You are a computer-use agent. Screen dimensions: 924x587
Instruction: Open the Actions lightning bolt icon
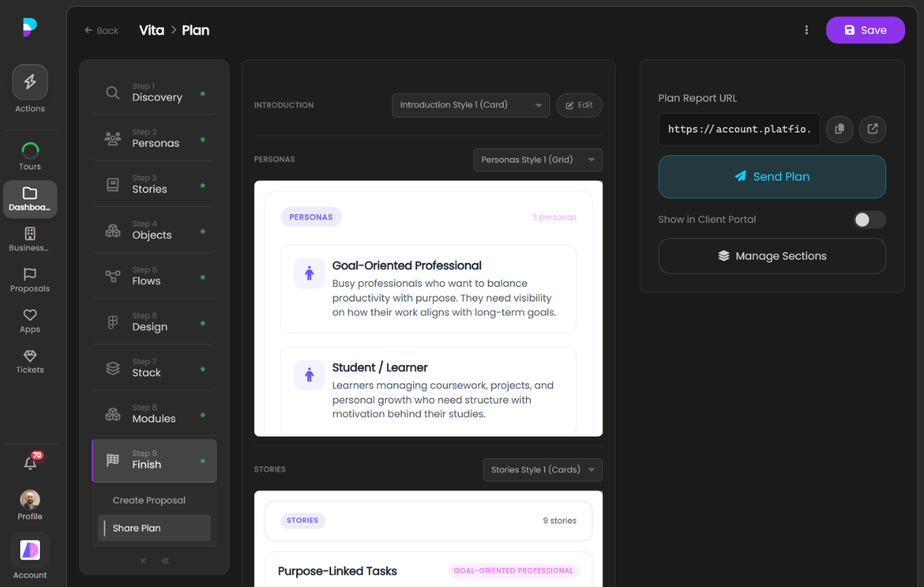point(30,83)
